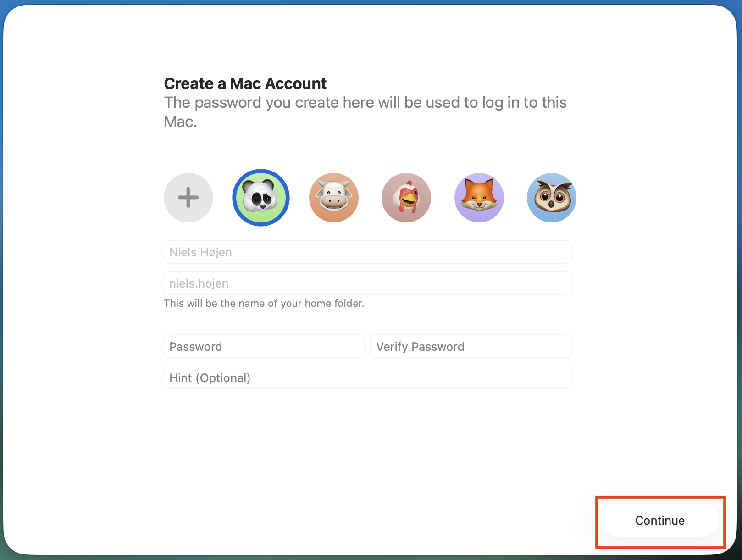Viewport: 742px width, 560px height.
Task: Click the full name field showing Niels Højen
Action: (x=367, y=252)
